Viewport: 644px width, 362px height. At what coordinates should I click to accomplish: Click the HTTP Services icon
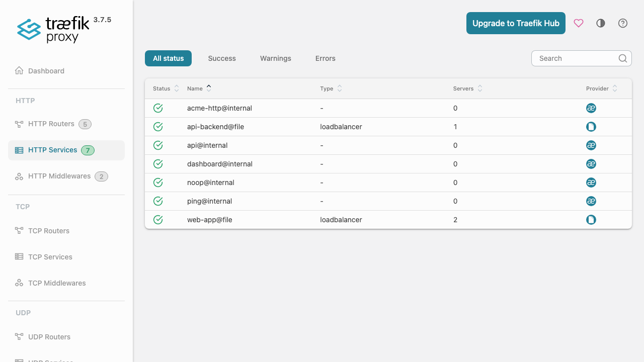(x=19, y=150)
